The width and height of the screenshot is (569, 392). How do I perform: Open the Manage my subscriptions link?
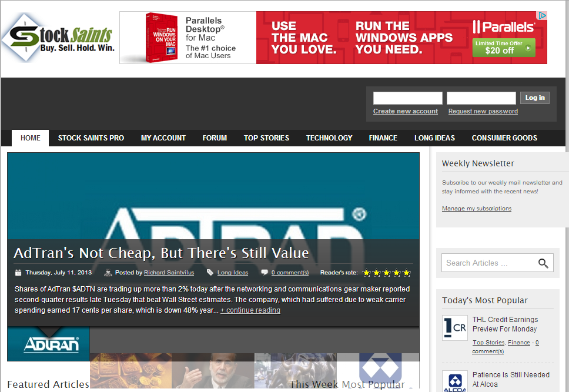coord(477,209)
